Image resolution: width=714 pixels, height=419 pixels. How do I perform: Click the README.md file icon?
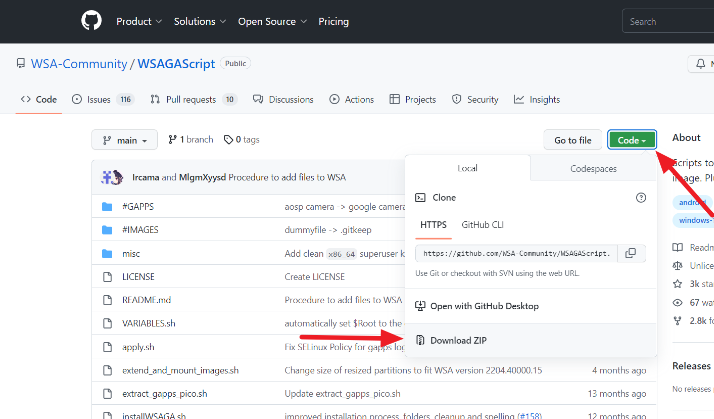click(x=107, y=300)
